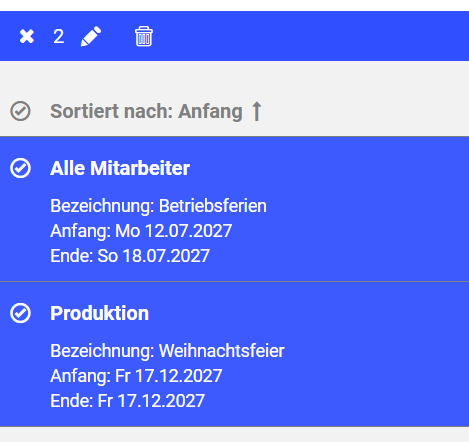This screenshot has height=442, width=469.
Task: Select the Bezeichnung: Weihnachtsfeier line
Action: coord(167,351)
